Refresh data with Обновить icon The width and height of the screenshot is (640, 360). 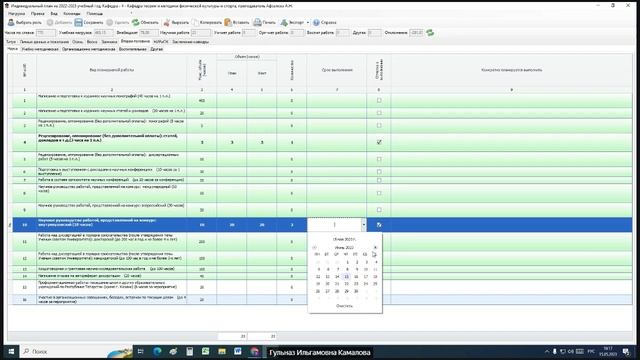tap(136, 22)
